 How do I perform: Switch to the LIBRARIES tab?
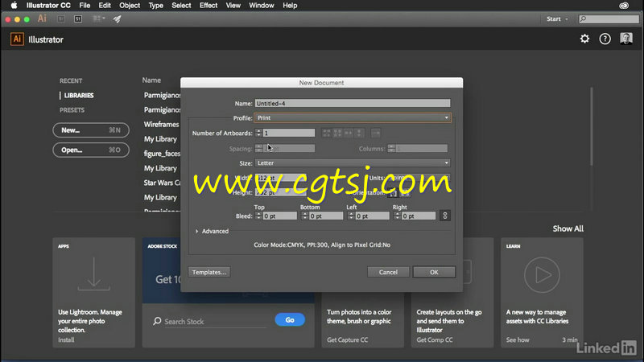79,95
